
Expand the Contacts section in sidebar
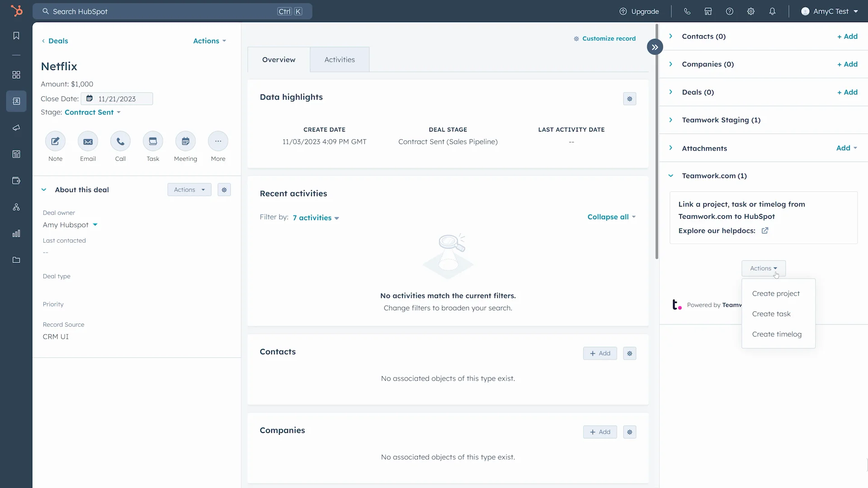(671, 35)
